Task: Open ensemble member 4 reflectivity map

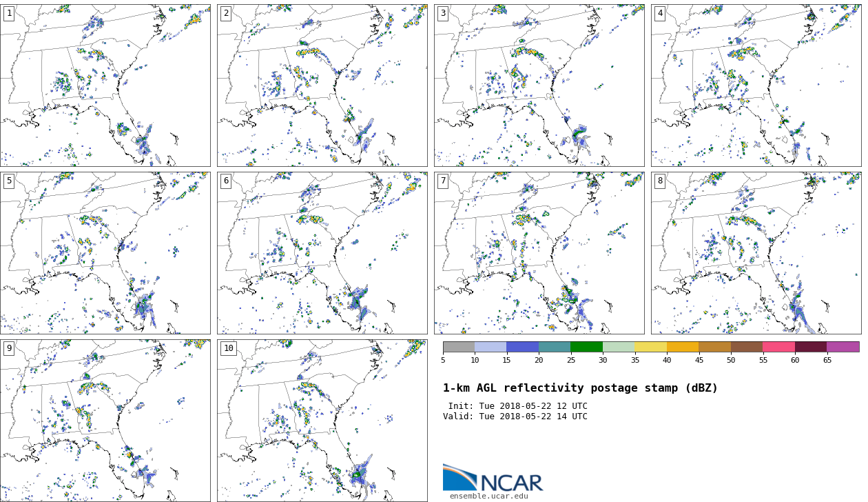Action: click(756, 85)
